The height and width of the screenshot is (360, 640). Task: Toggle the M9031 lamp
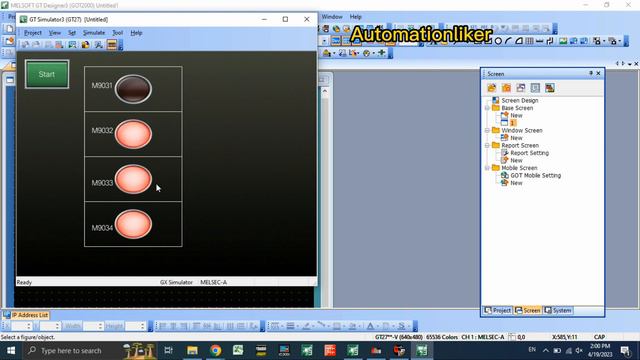[133, 89]
